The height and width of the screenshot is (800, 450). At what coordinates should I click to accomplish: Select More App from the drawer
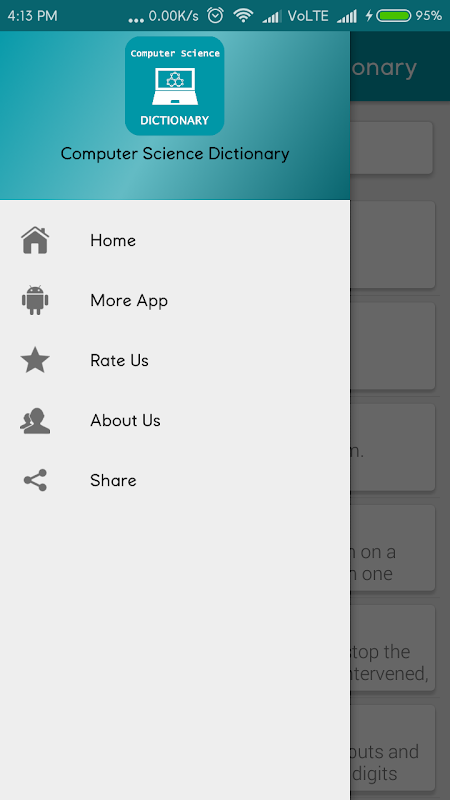(175, 301)
